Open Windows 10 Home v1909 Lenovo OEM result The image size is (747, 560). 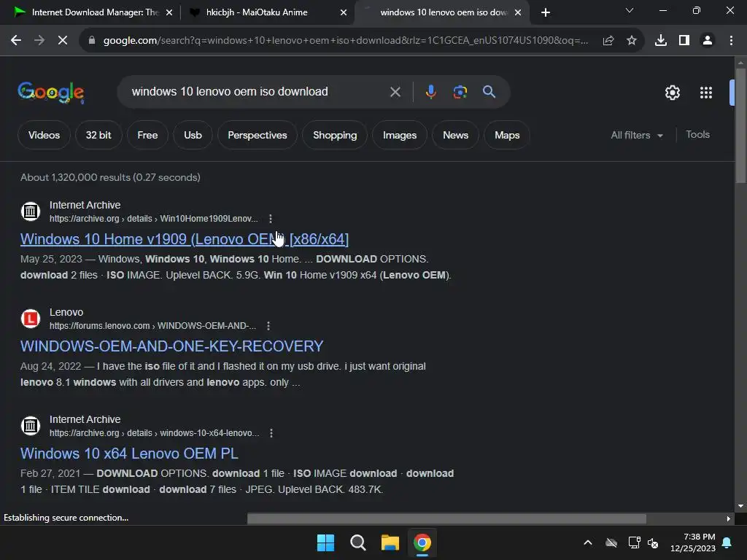tap(185, 239)
